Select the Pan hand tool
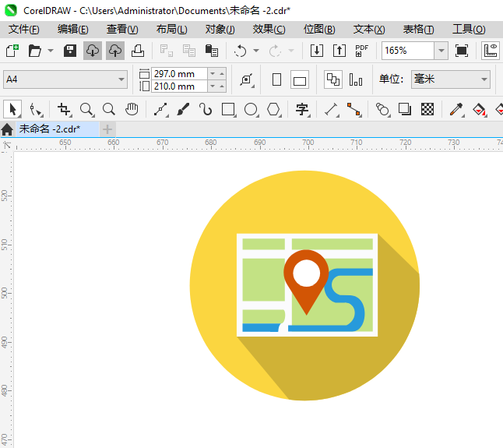The image size is (503, 448). click(132, 109)
